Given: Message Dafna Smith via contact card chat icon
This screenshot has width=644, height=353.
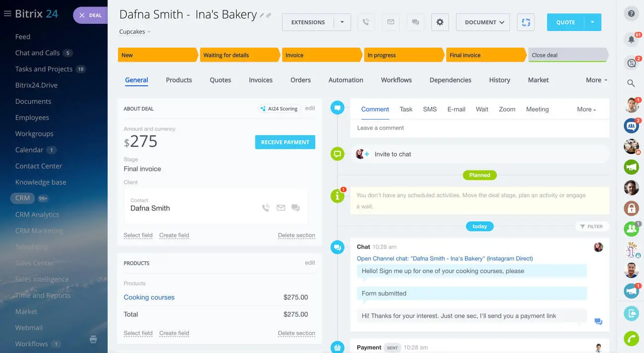Looking at the screenshot, I should pyautogui.click(x=296, y=208).
